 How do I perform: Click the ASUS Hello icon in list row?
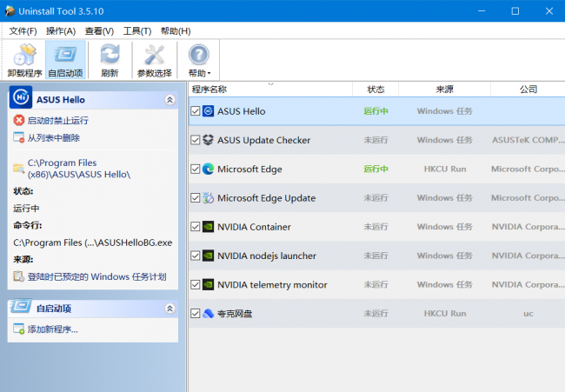click(x=209, y=111)
